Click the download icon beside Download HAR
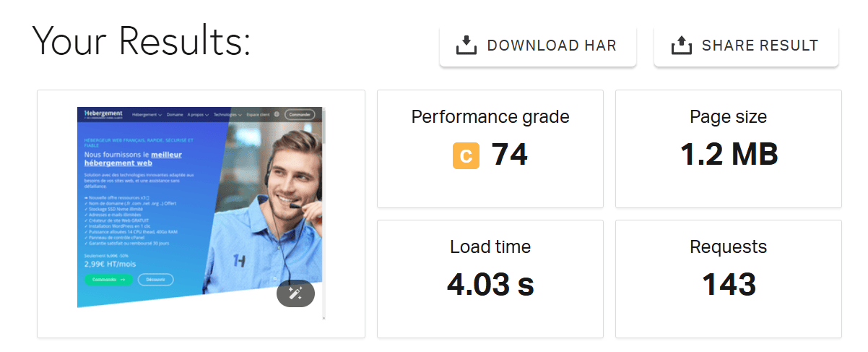 pos(467,46)
